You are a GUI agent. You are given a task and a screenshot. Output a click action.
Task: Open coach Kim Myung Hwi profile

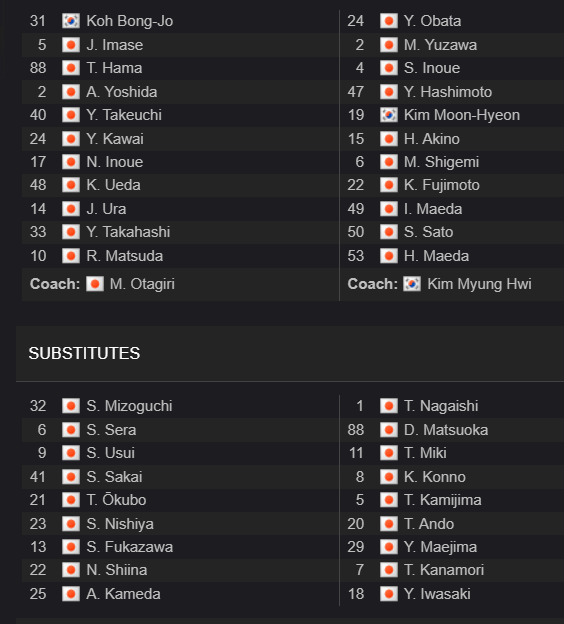479,284
